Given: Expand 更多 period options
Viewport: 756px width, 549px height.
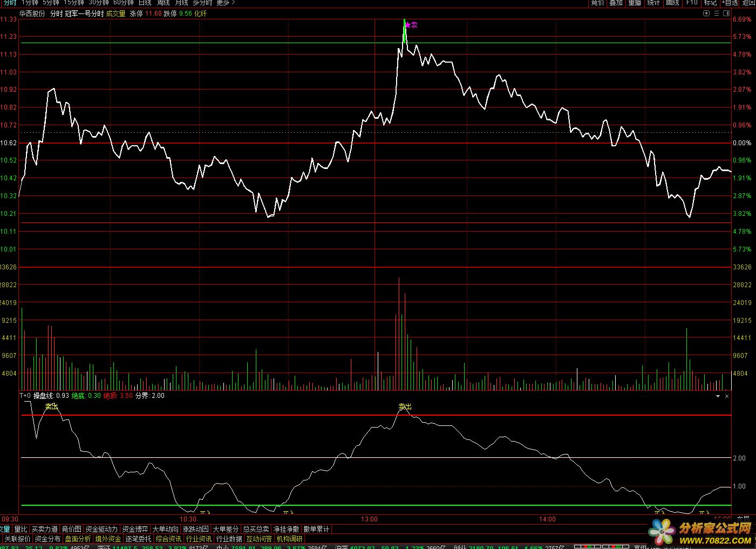Looking at the screenshot, I should pyautogui.click(x=226, y=3).
